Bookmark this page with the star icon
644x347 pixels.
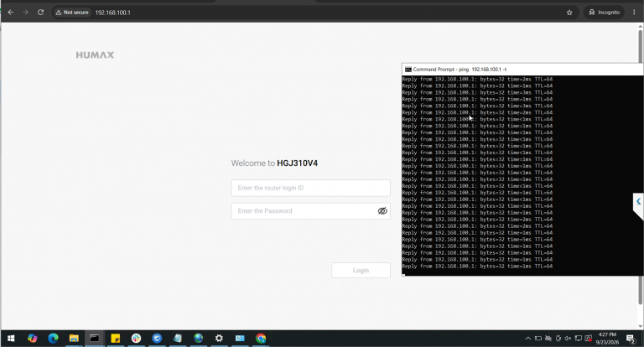pyautogui.click(x=569, y=13)
